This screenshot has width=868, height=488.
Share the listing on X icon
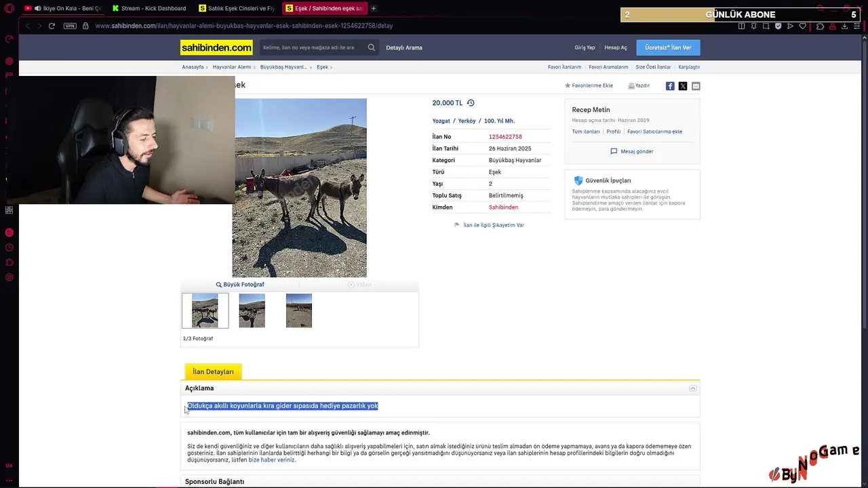(x=683, y=86)
